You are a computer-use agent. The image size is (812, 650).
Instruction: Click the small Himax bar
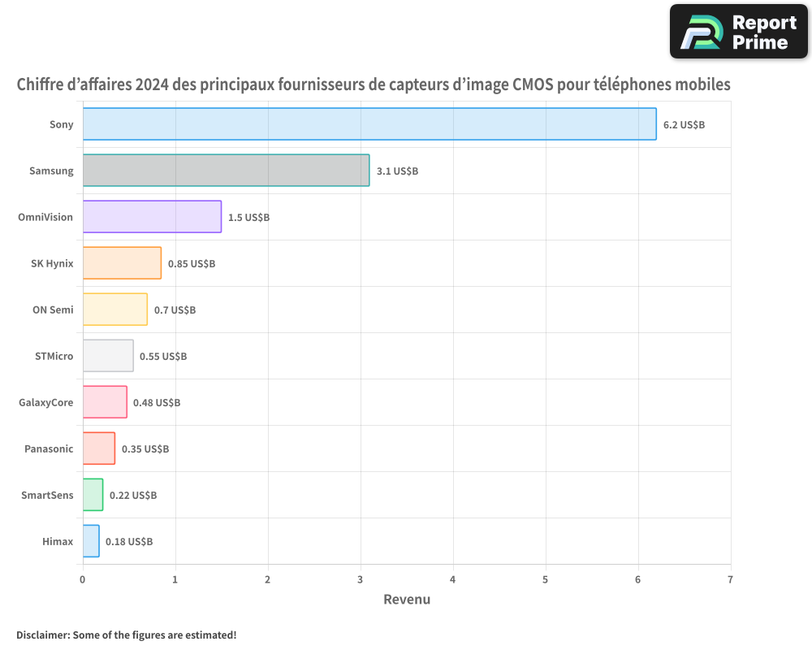91,541
